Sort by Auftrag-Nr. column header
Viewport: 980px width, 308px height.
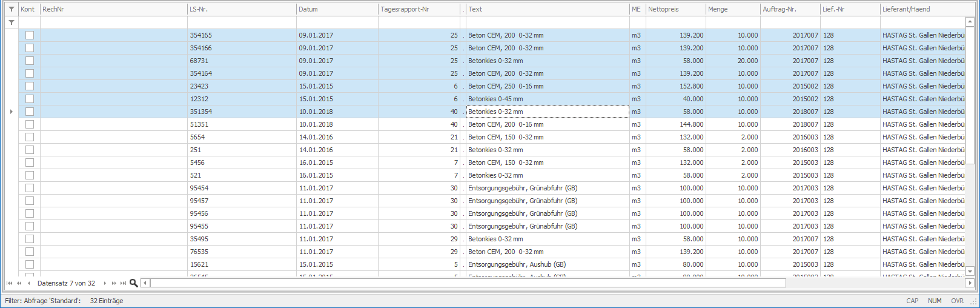click(790, 9)
